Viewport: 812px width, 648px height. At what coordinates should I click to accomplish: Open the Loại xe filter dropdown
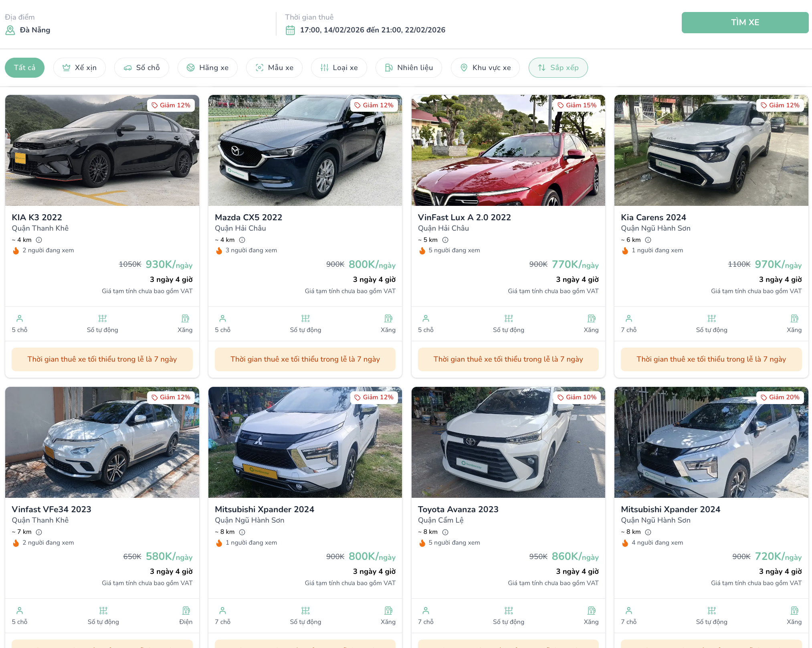tap(339, 68)
